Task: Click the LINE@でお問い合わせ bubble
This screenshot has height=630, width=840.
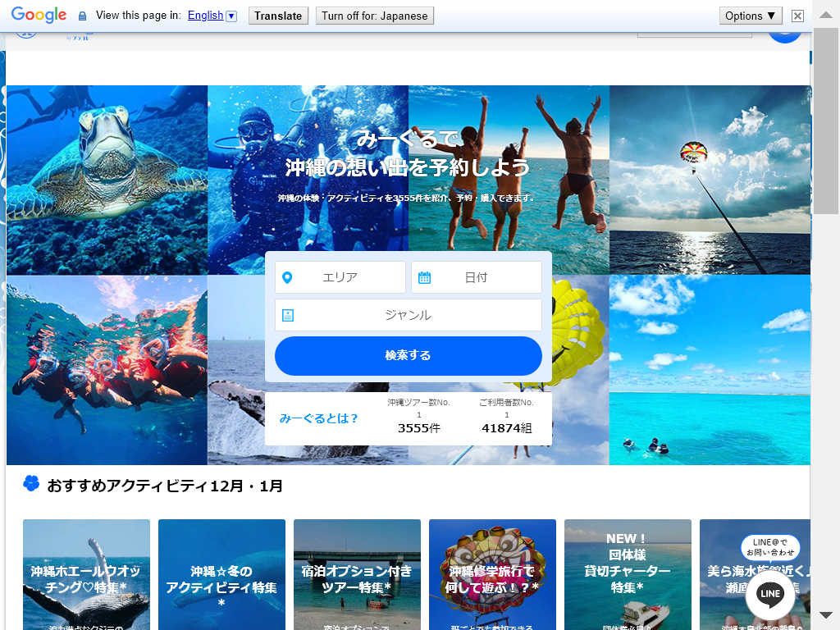Action: tap(770, 547)
